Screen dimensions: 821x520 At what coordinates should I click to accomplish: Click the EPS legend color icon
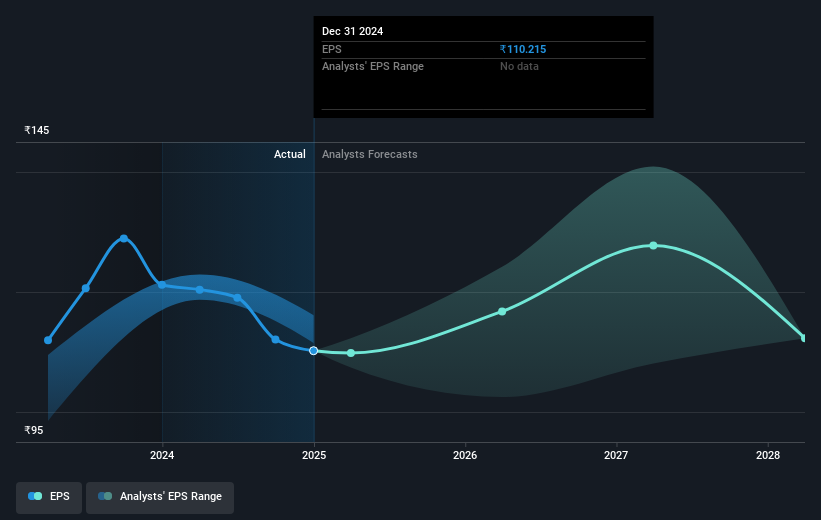tap(35, 496)
